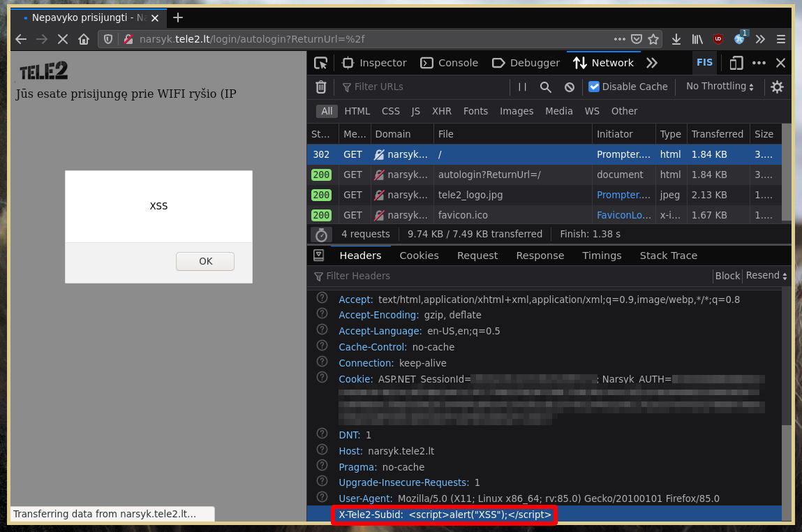Open the No Throttling dropdown
Viewport: 802px width, 532px height.
pyautogui.click(x=720, y=87)
